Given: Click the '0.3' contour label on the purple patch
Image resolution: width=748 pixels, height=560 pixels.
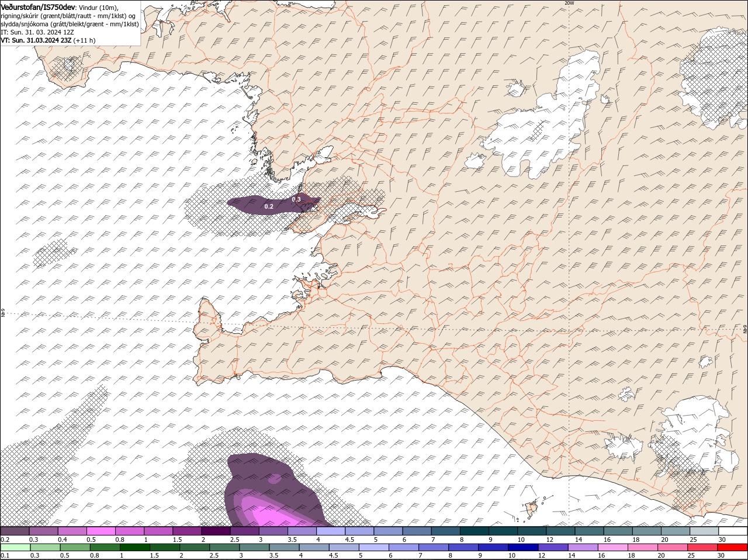Looking at the screenshot, I should click(x=296, y=199).
